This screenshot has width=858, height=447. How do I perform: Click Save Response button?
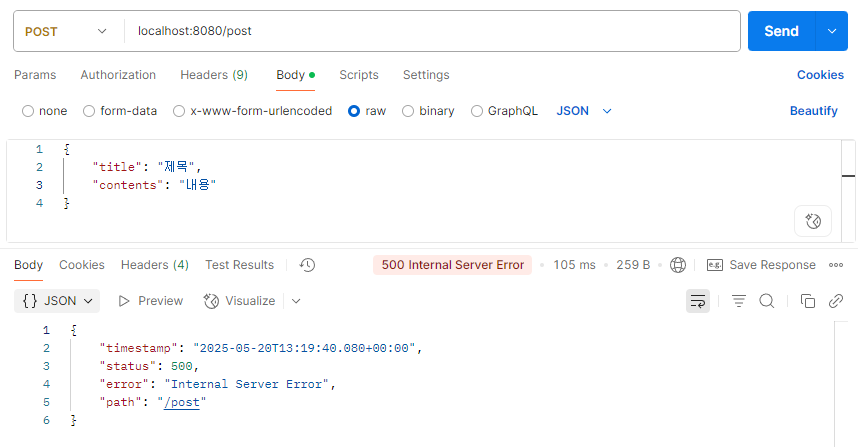tap(761, 265)
